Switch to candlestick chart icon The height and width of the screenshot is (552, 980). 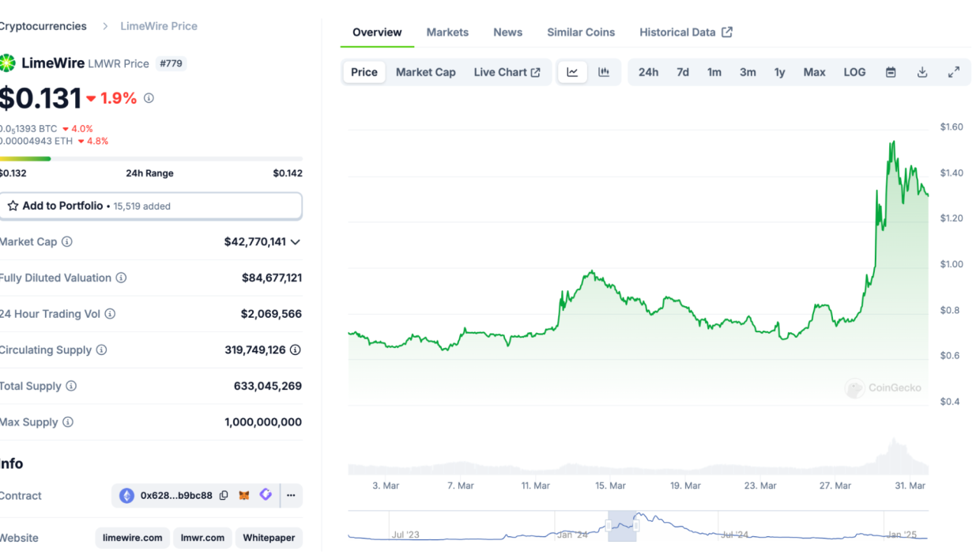[x=604, y=72]
